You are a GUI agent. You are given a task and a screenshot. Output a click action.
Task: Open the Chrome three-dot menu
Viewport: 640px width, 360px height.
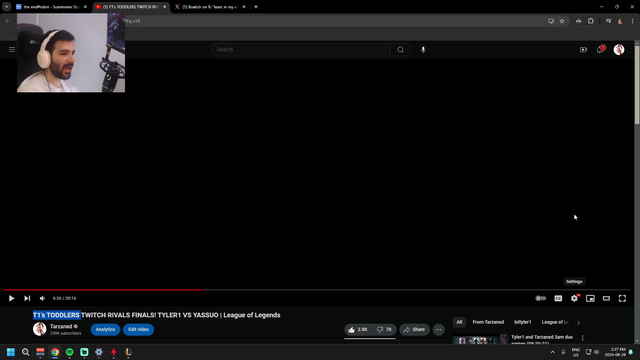click(632, 21)
